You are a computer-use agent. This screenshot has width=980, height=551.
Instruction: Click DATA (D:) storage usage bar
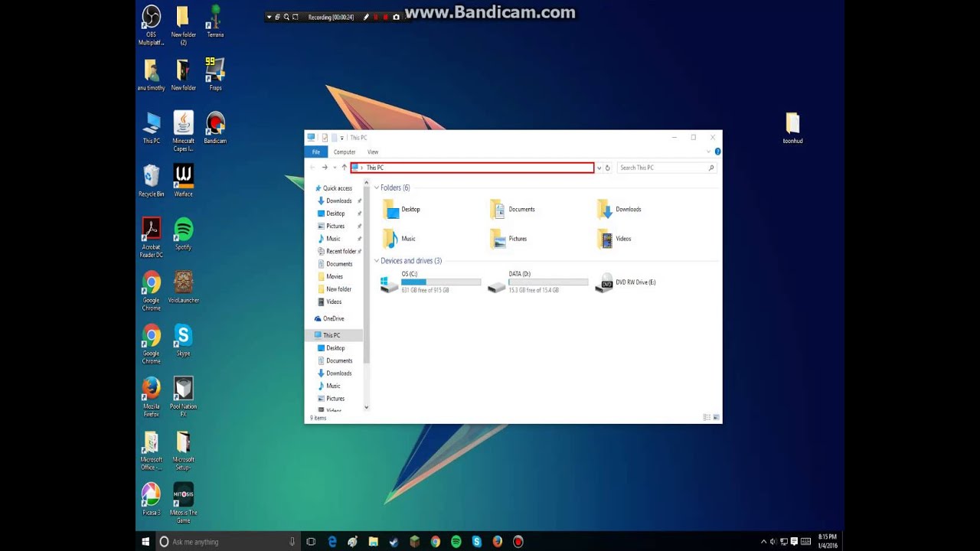(x=548, y=282)
